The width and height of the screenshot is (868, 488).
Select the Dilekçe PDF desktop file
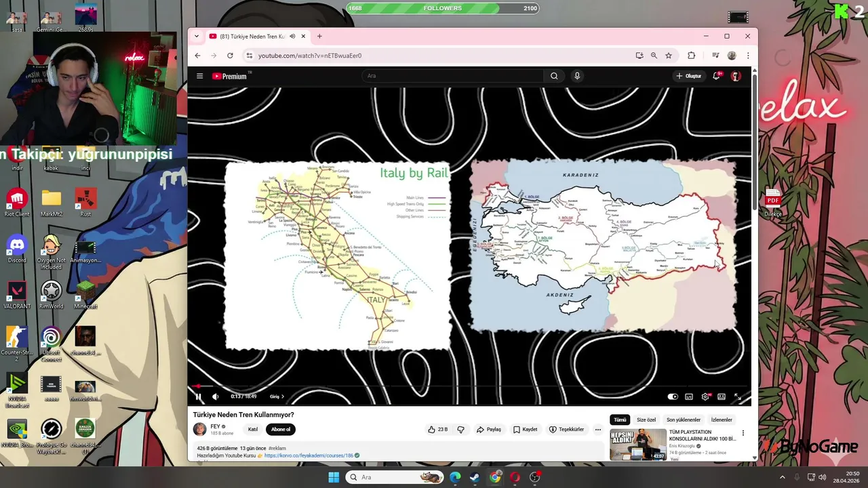pos(773,203)
